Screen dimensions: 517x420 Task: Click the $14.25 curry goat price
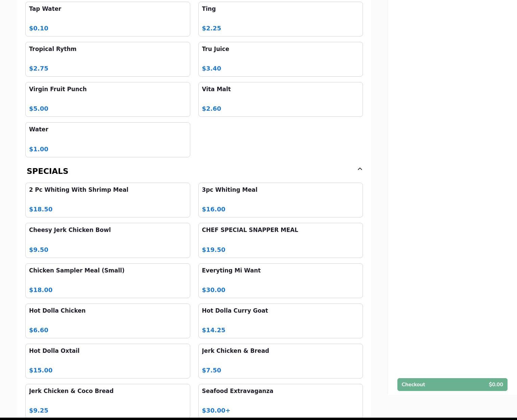[214, 330]
